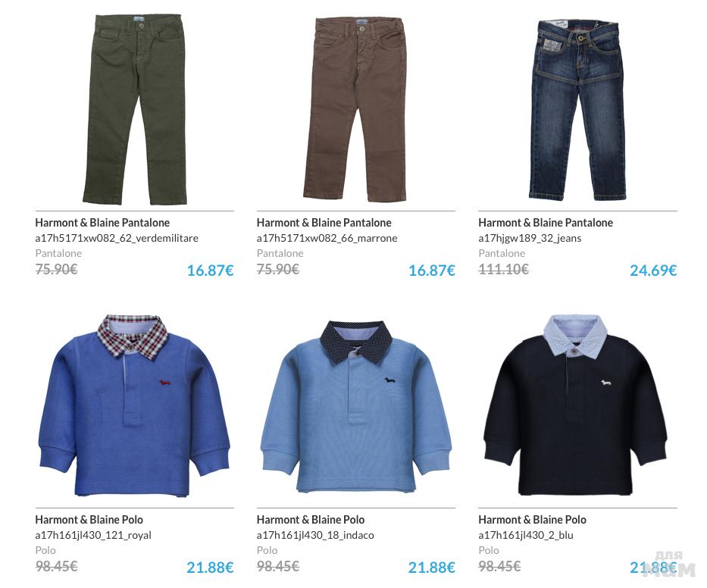Click Harmont & Blaine Pantalone title for jeans
This screenshot has width=707, height=588.
pyautogui.click(x=546, y=223)
